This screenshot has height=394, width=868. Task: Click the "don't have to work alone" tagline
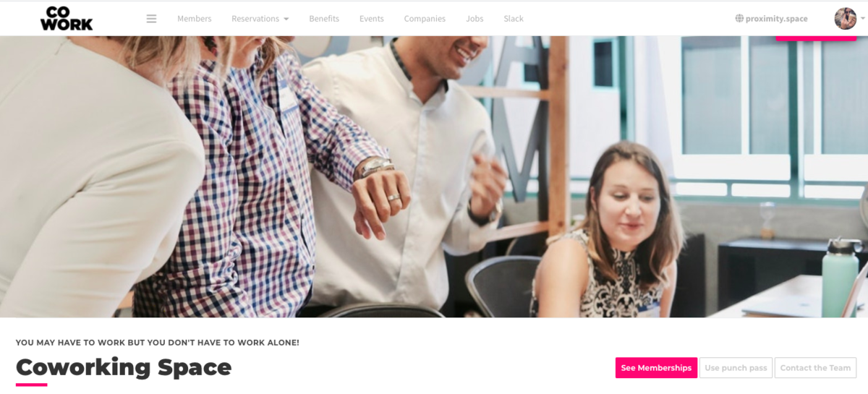pos(158,343)
